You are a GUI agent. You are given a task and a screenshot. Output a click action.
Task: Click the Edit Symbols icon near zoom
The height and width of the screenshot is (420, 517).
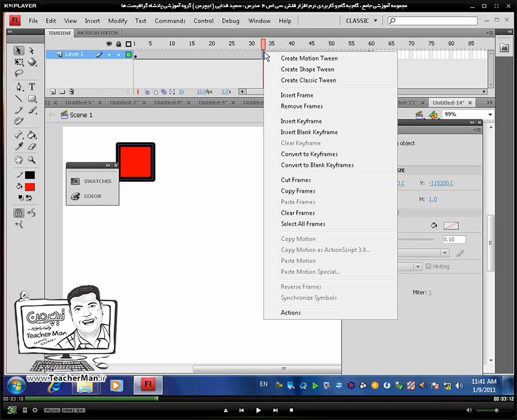433,115
